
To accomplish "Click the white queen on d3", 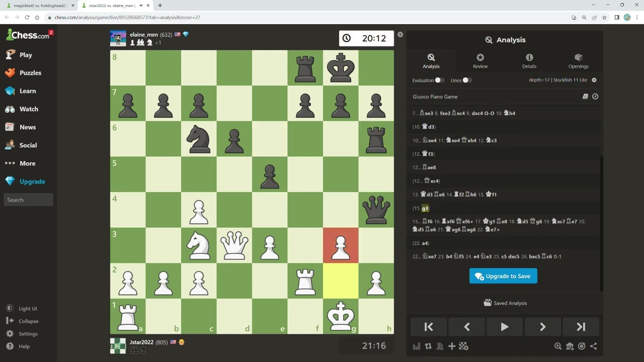I will [x=234, y=245].
